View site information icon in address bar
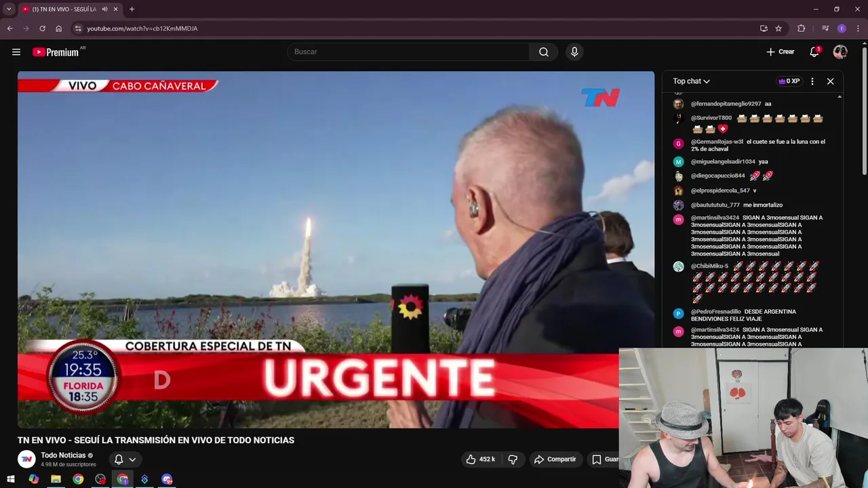Screen dimensions: 868x488 tap(78, 28)
